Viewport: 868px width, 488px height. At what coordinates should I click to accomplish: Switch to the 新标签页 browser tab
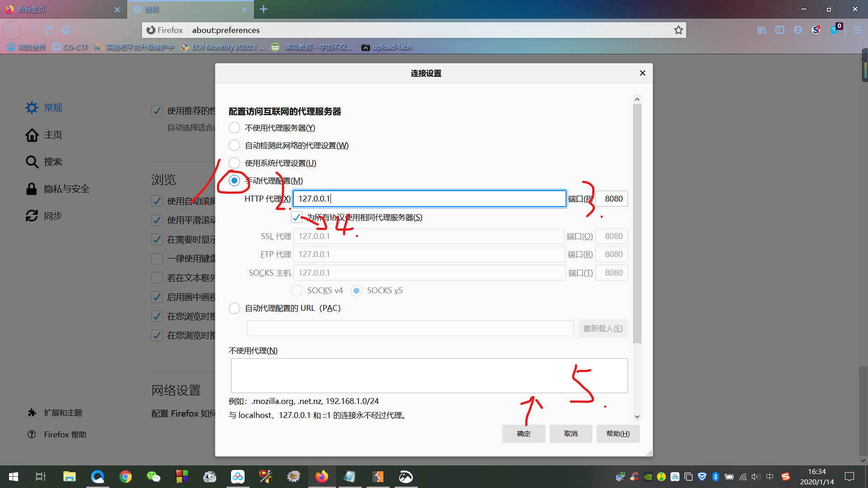(63, 9)
